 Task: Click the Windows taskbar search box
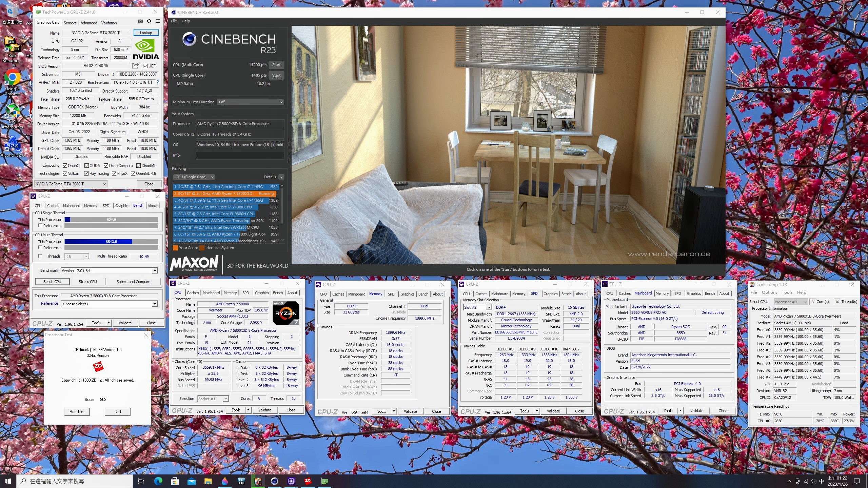point(75,481)
